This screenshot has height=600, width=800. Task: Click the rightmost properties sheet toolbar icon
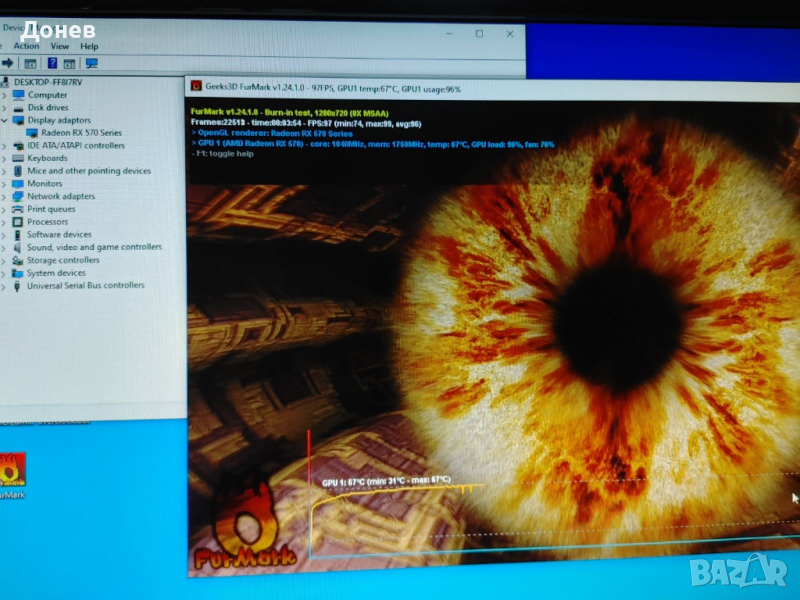tap(70, 63)
